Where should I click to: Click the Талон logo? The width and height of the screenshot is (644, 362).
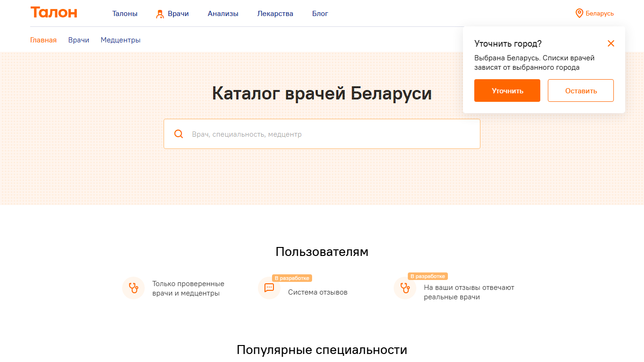pyautogui.click(x=54, y=13)
